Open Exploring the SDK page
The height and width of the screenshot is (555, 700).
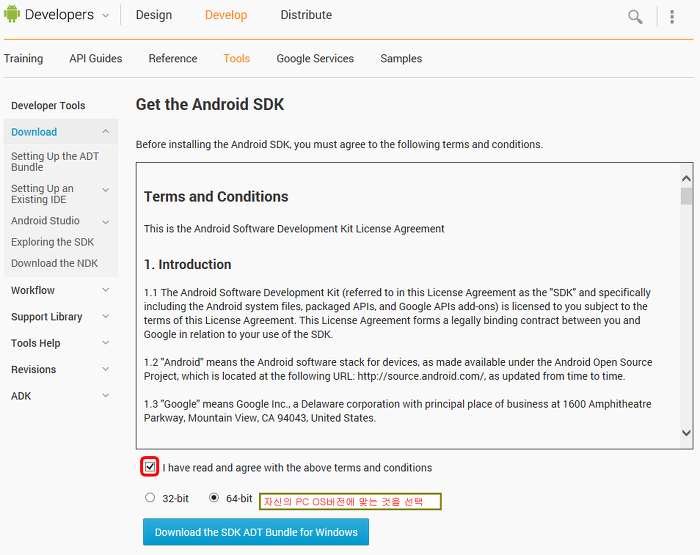click(53, 242)
